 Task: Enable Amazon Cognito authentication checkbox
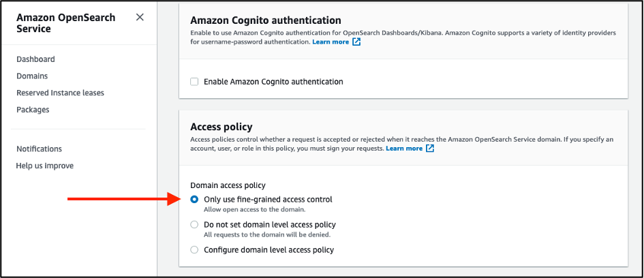point(195,82)
